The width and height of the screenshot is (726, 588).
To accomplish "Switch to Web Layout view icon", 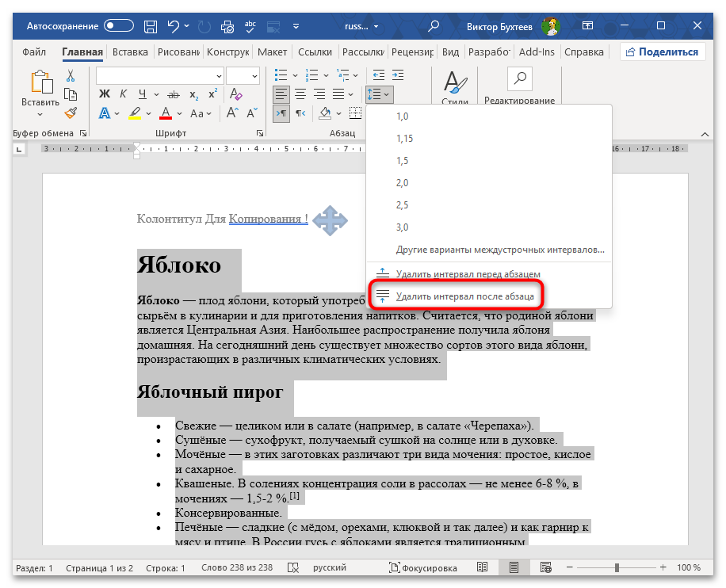I will pyautogui.click(x=546, y=567).
